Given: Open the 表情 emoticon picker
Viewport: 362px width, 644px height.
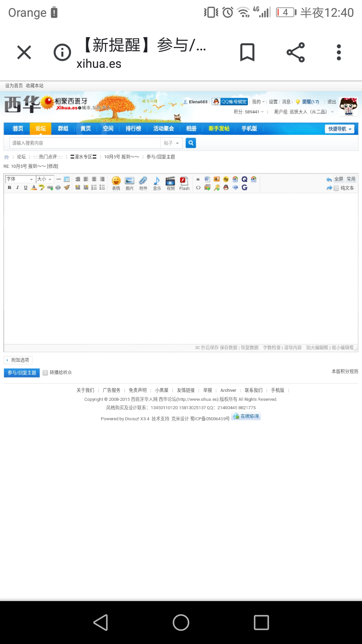Looking at the screenshot, I should (x=116, y=183).
